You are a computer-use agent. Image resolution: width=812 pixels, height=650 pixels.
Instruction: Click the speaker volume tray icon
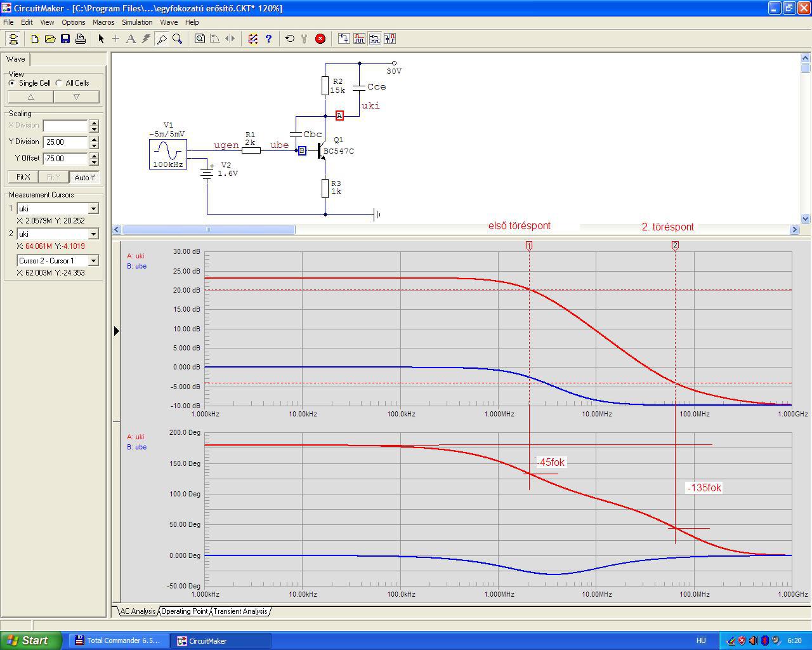pyautogui.click(x=753, y=640)
